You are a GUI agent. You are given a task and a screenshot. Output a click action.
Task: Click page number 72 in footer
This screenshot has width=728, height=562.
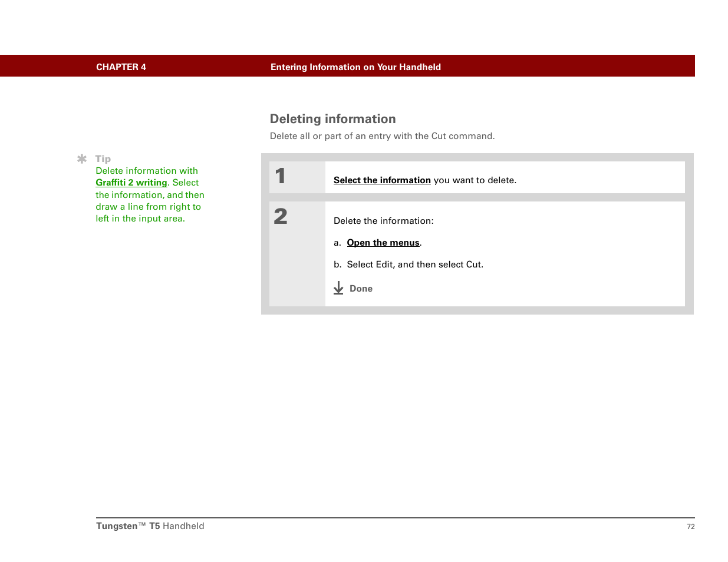pos(691,527)
